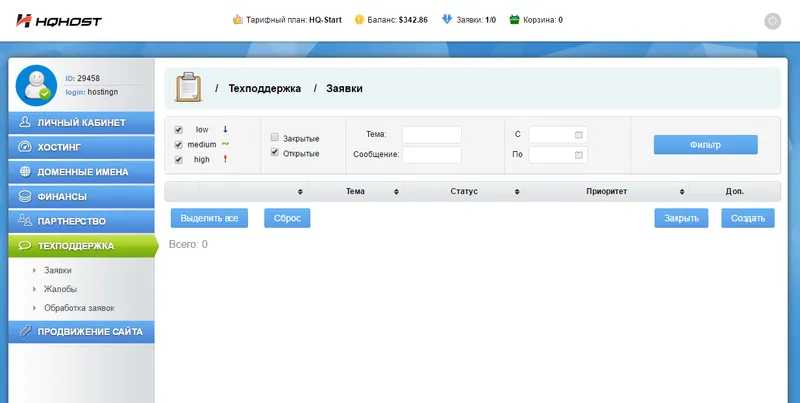
Task: Open Партнерство menu section
Action: click(x=81, y=221)
